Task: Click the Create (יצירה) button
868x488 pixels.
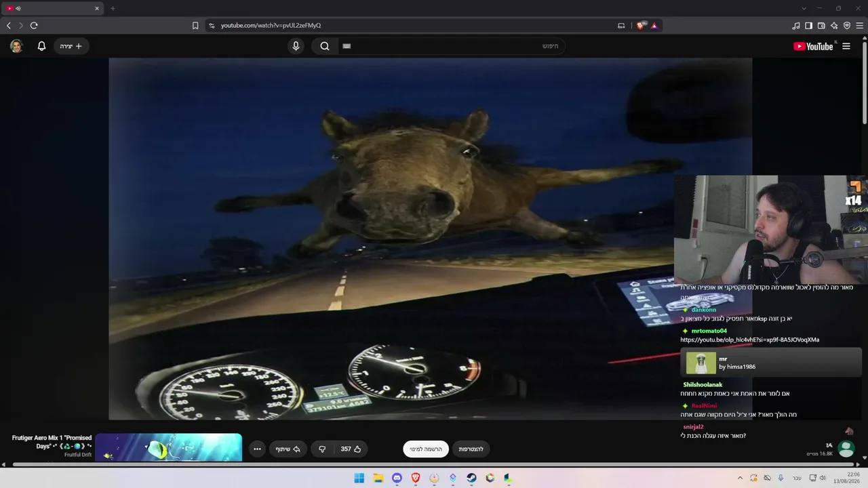Action: tap(71, 46)
